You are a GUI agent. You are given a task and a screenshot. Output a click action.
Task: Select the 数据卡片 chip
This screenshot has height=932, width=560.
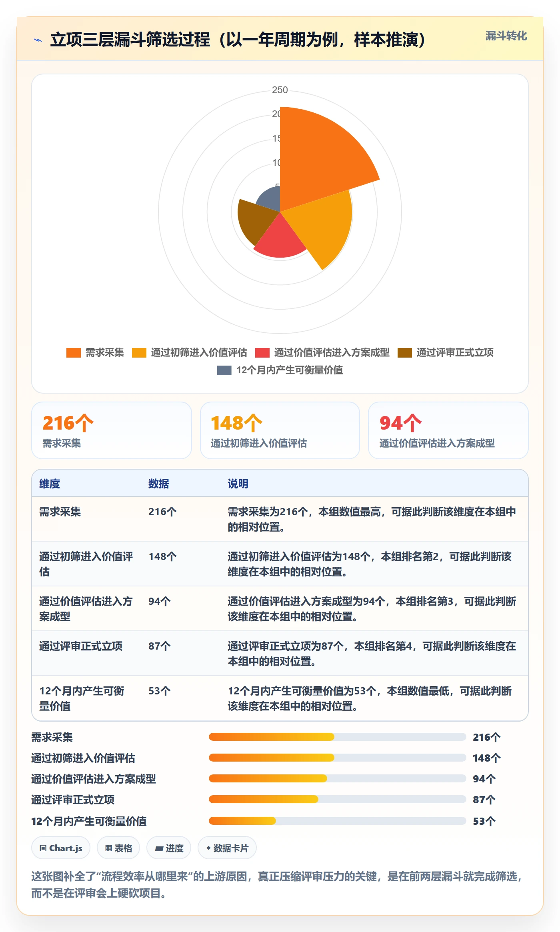coord(227,848)
